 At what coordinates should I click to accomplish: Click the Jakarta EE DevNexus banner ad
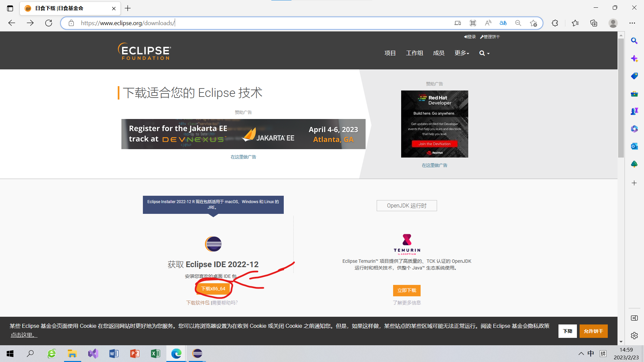pyautogui.click(x=243, y=134)
